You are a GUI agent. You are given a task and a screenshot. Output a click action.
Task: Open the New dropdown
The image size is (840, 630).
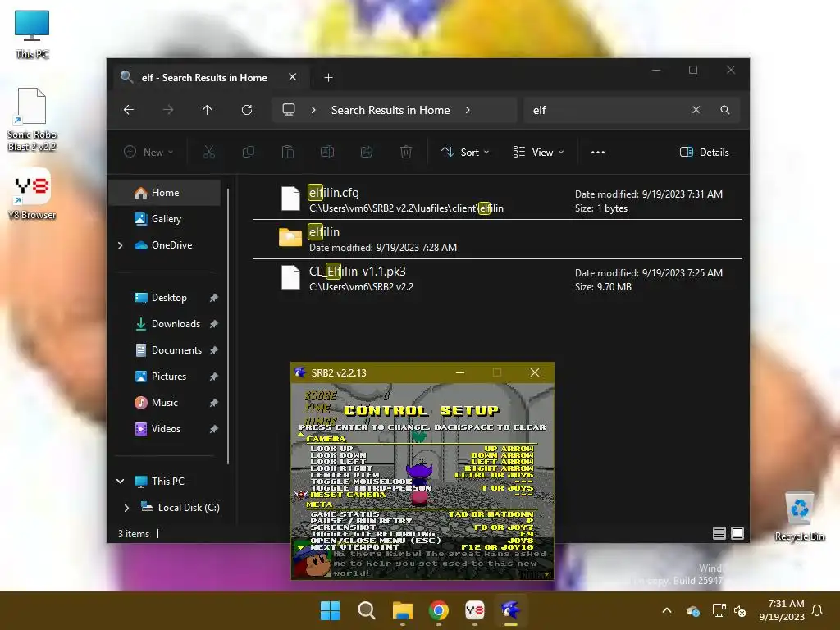point(148,152)
